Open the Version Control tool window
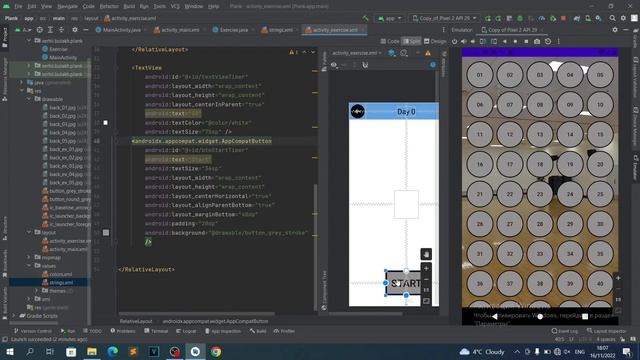 pos(33,331)
